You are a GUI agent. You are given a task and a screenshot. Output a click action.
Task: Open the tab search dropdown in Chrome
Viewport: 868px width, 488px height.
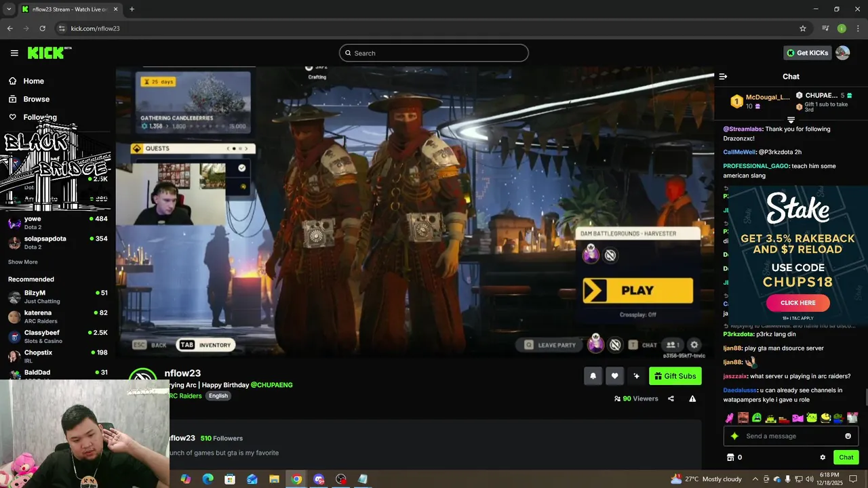click(9, 9)
